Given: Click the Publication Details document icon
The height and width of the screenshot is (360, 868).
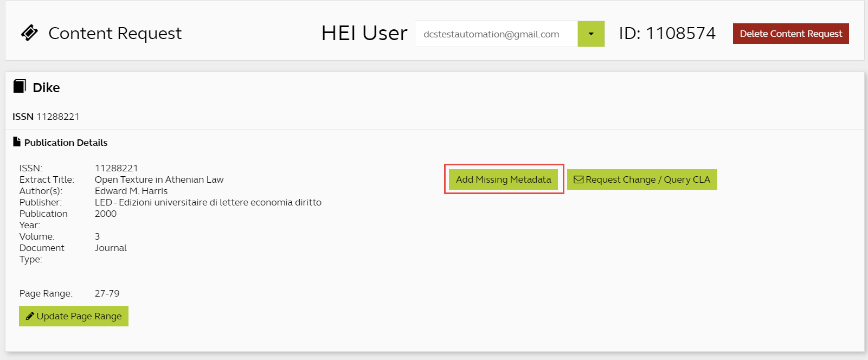Looking at the screenshot, I should click(17, 142).
